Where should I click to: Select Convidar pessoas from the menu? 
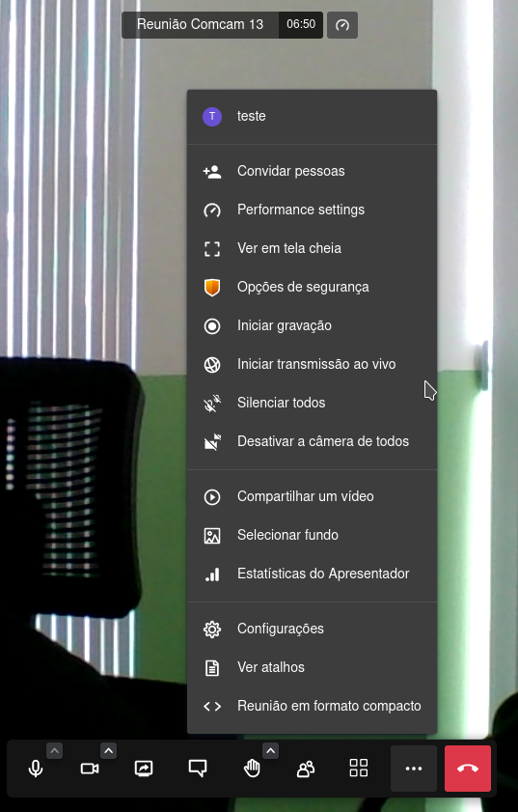312,172
